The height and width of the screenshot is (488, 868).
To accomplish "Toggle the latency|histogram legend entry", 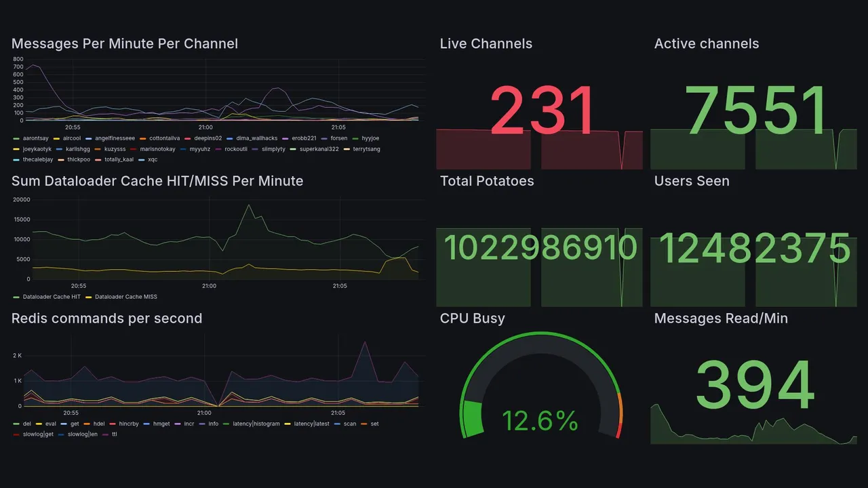I will pos(251,424).
